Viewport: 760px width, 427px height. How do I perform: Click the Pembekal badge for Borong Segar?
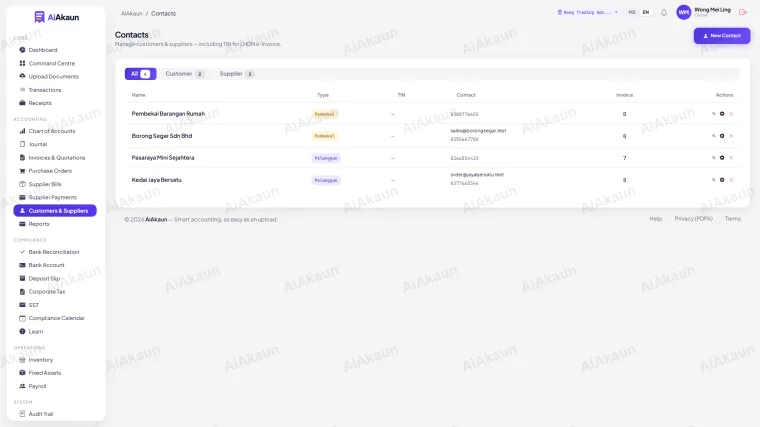pos(324,136)
